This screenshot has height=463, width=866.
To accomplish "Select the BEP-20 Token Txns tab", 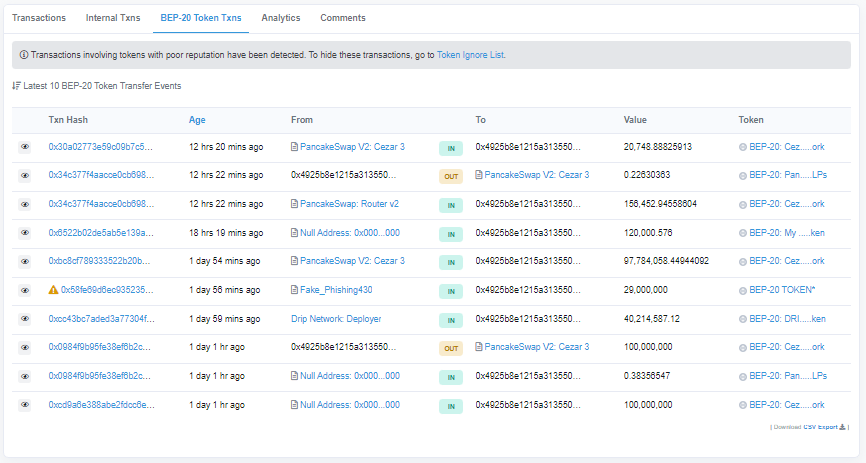I will tap(201, 18).
